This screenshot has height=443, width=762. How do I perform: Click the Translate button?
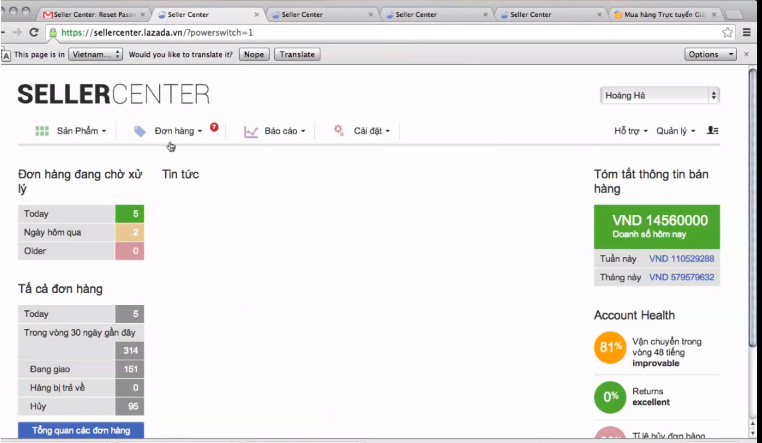pyautogui.click(x=297, y=54)
